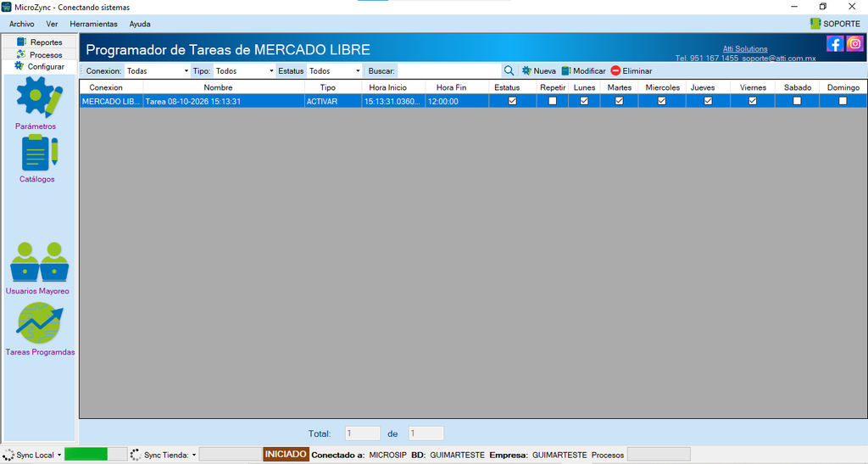Select the 'Tarea 08-10-2026 15:13:31' cell

(x=224, y=101)
